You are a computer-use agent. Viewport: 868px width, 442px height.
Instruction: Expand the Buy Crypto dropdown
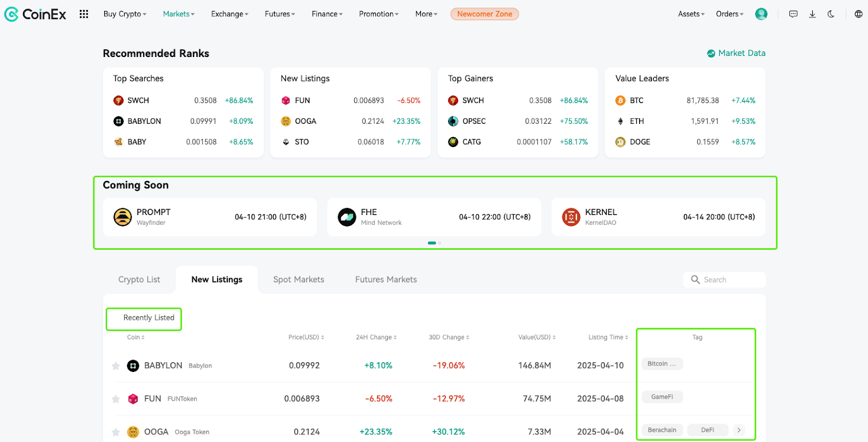point(125,14)
